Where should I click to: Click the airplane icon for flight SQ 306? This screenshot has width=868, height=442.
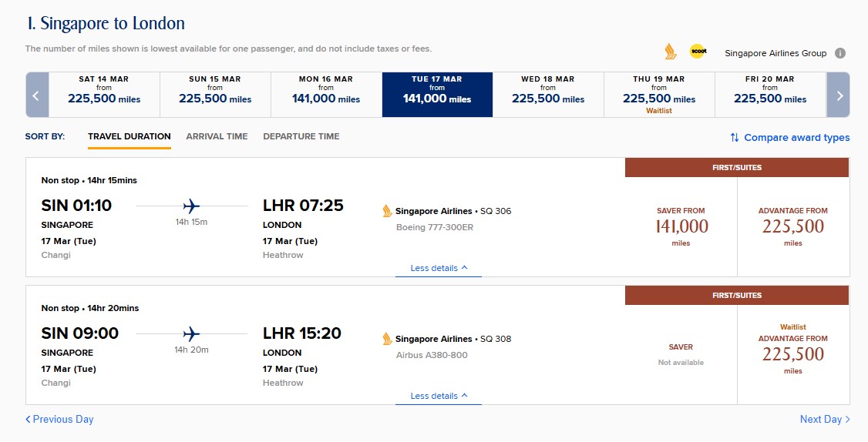pos(192,206)
